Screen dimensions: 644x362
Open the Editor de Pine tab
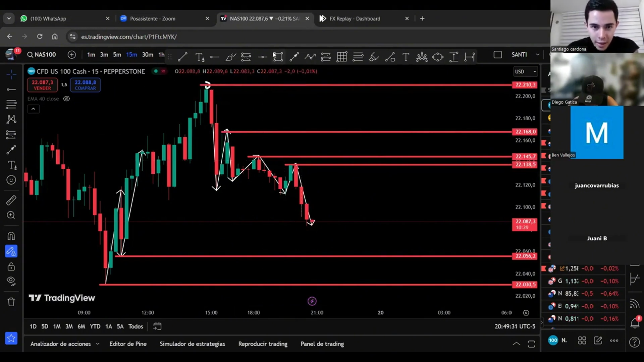point(128,344)
